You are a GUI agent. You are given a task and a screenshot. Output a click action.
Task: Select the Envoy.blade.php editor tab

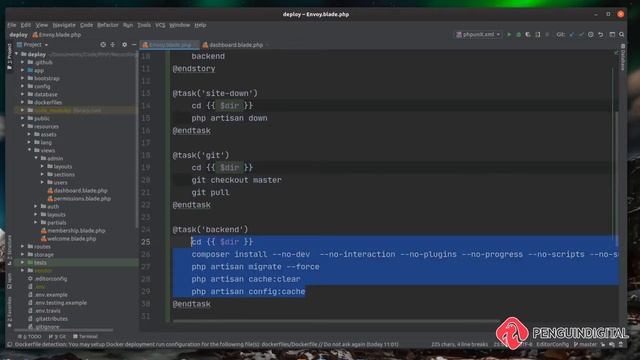[x=169, y=45]
